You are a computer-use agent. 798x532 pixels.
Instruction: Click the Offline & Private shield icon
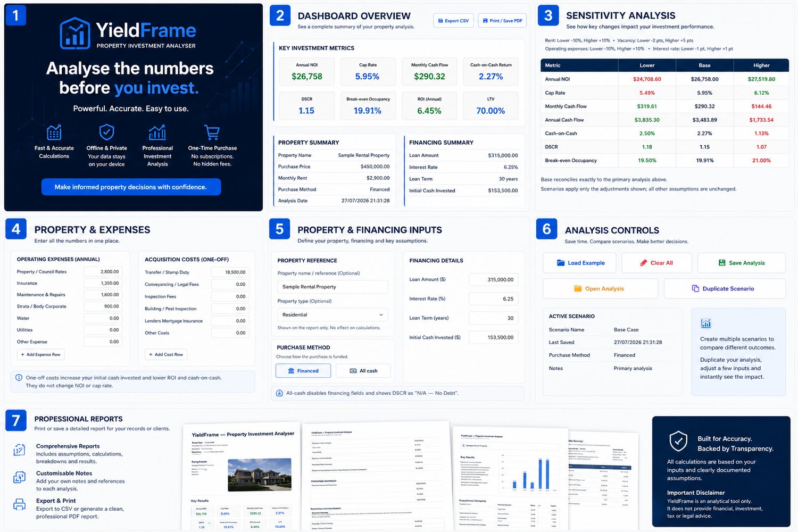pos(107,131)
